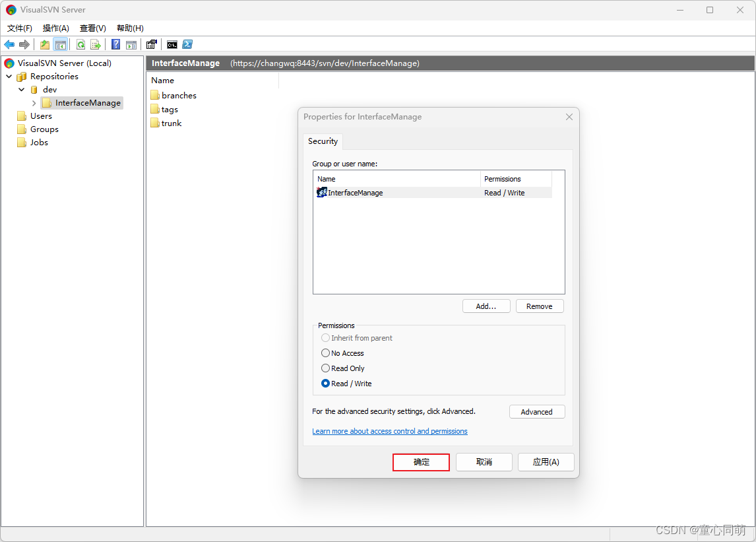Select the No Access radio button
The height and width of the screenshot is (542, 756).
(325, 353)
